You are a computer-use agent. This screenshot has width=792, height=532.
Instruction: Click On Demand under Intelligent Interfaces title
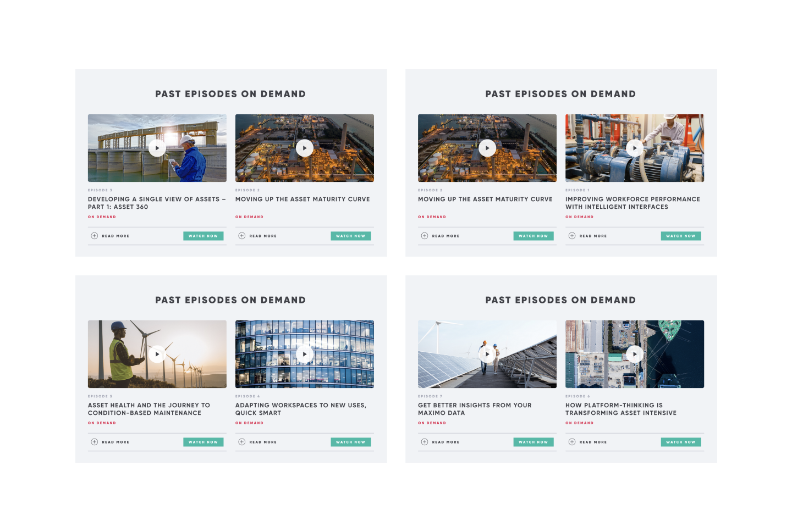(x=579, y=217)
